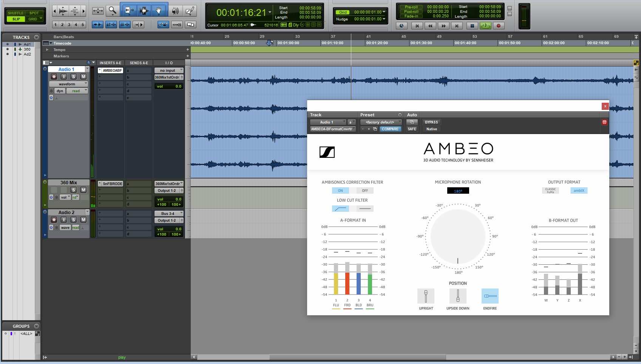This screenshot has height=364, width=641.
Task: Click the microphone rotation dial
Action: click(458, 236)
